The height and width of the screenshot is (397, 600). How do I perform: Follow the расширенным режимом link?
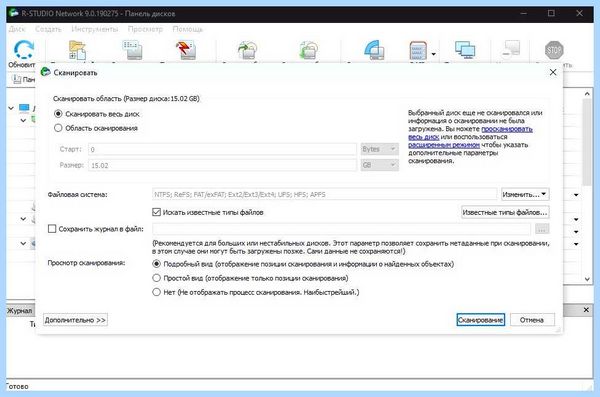click(444, 145)
